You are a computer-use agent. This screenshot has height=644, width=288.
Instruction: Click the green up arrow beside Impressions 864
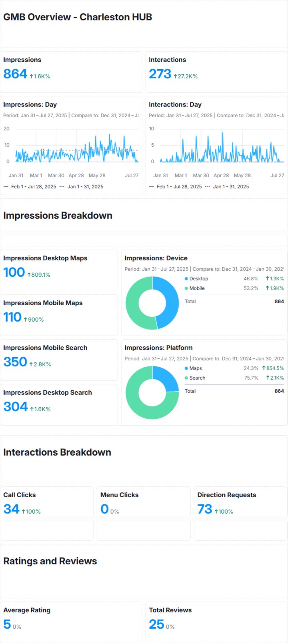(x=32, y=76)
